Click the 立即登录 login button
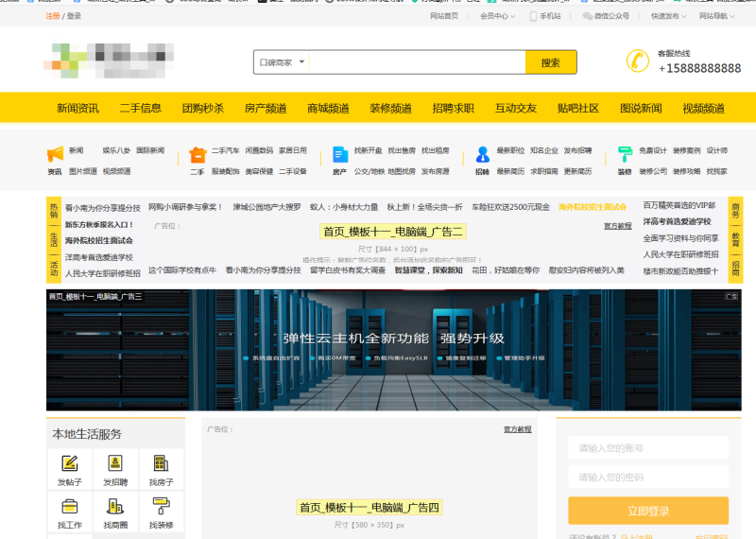756x539 pixels. pos(648,511)
